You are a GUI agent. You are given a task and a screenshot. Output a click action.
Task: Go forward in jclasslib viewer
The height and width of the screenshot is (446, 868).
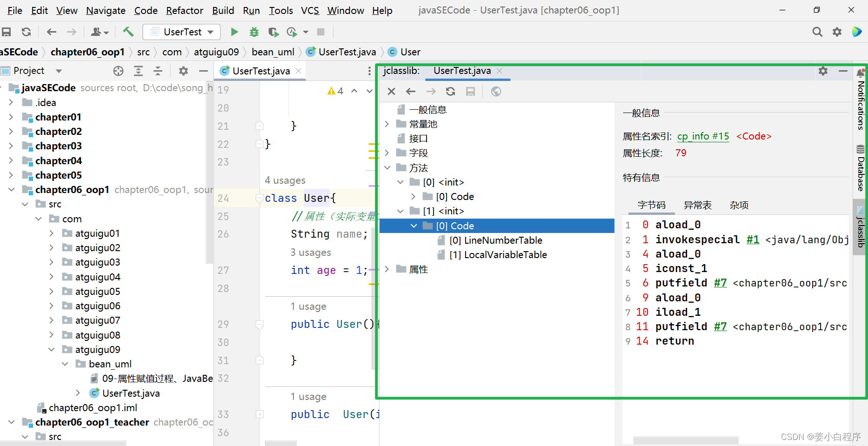coord(431,92)
